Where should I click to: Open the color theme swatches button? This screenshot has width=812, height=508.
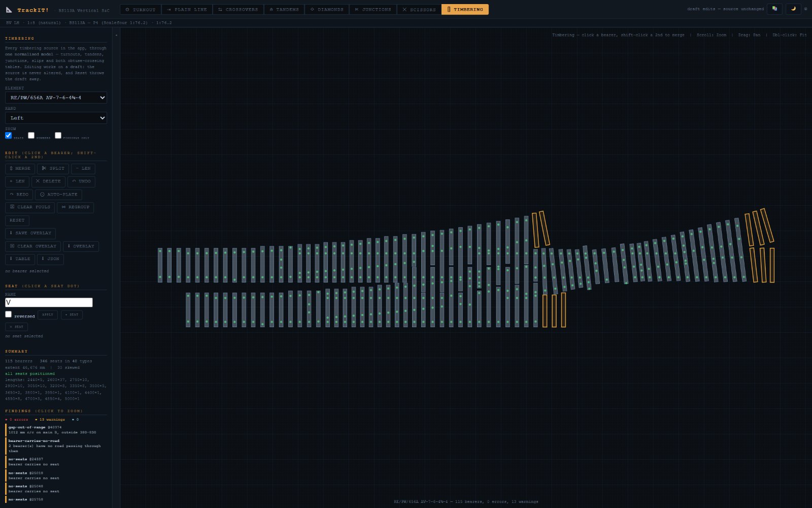774,9
